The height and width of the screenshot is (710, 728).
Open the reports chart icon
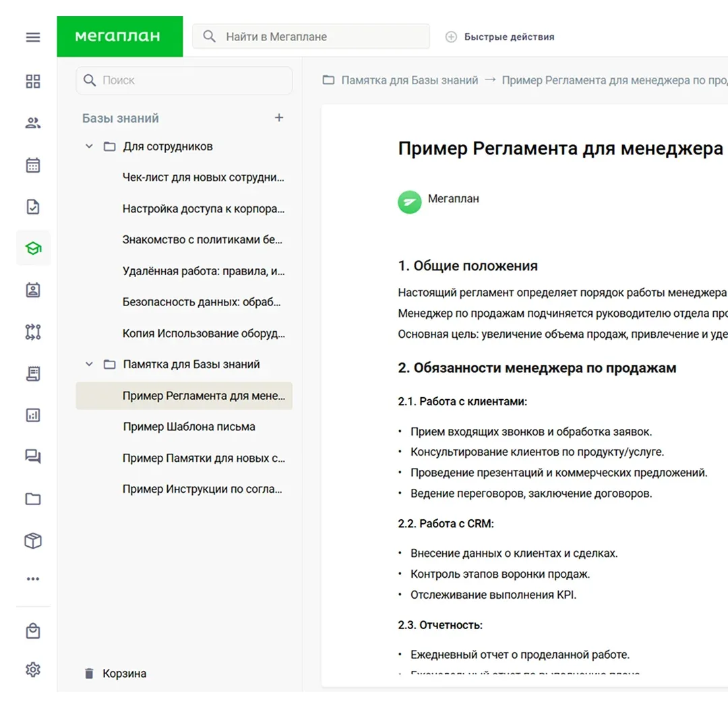[x=33, y=415]
